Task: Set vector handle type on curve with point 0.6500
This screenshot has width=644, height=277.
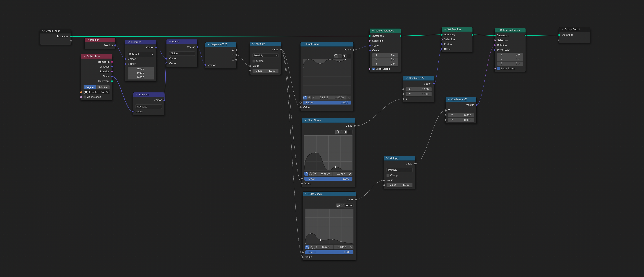Action: pyautogui.click(x=311, y=174)
